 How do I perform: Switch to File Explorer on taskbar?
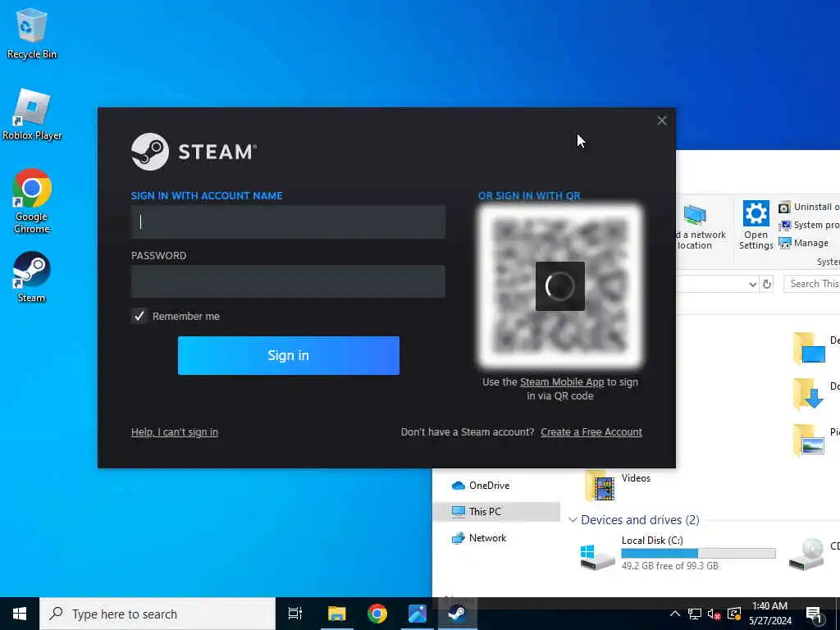337,614
